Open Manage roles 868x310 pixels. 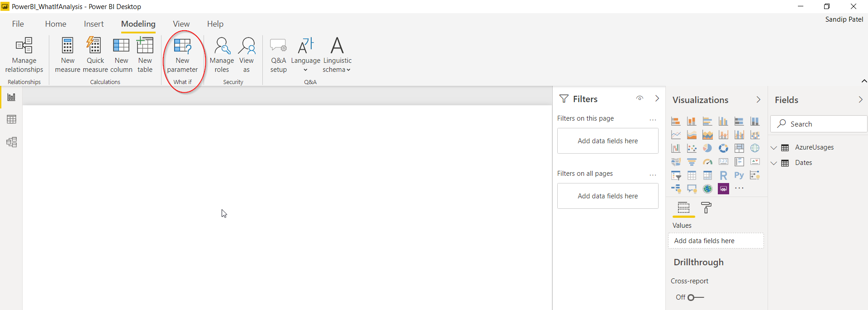(222, 55)
